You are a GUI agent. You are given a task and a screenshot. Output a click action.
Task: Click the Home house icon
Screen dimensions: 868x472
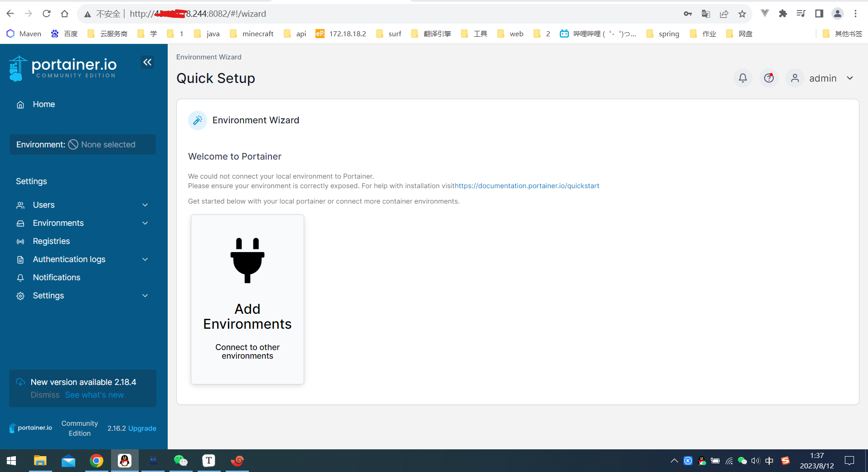click(20, 105)
